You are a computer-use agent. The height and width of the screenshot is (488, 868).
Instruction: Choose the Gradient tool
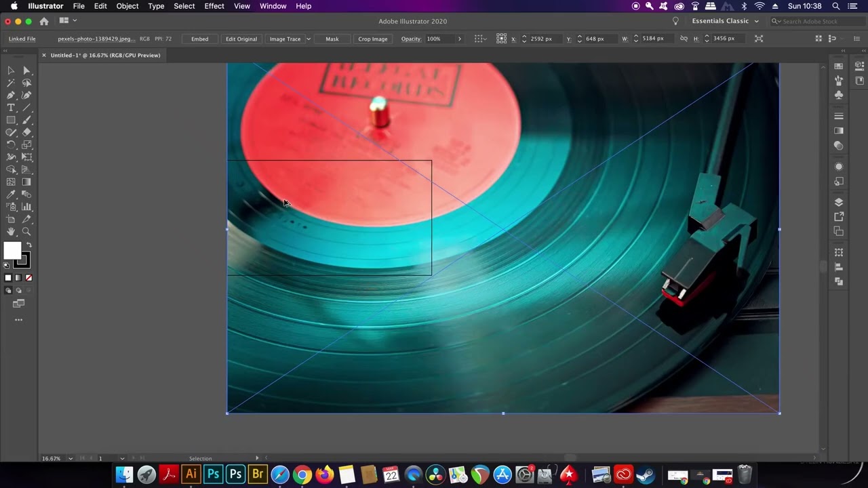26,182
